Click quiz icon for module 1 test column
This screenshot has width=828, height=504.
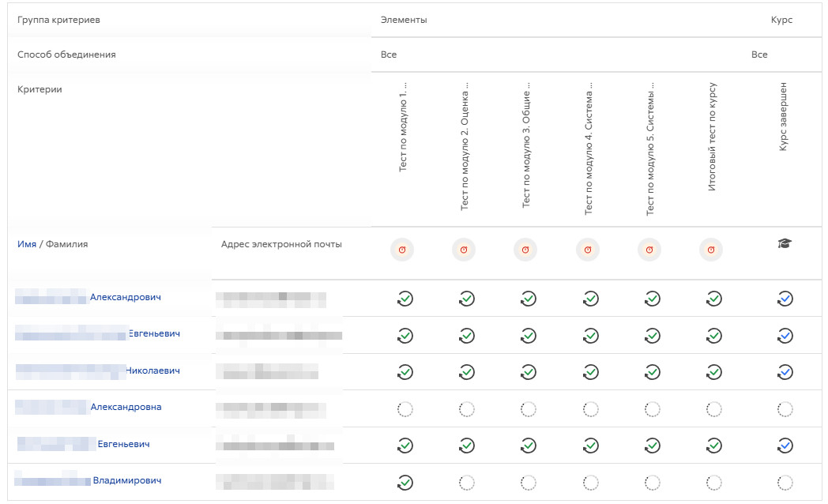pos(402,250)
